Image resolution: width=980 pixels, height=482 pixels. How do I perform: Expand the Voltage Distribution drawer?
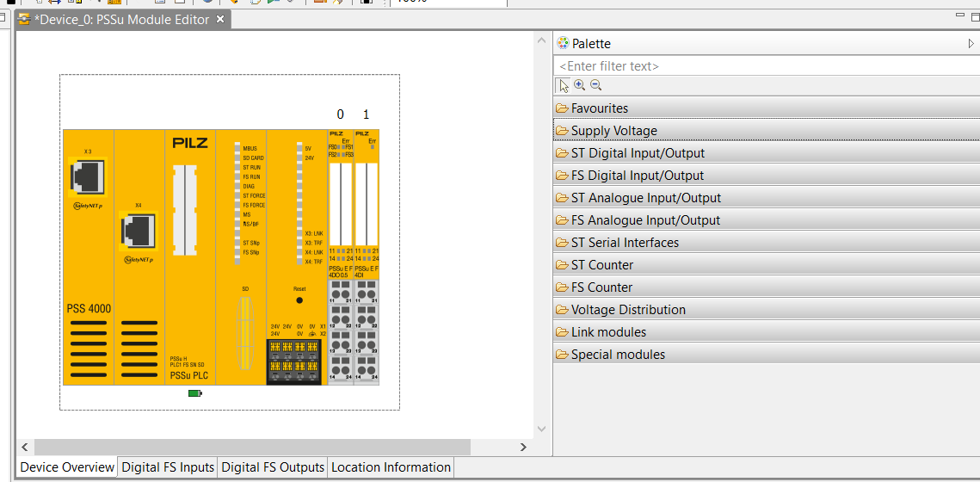point(767,310)
